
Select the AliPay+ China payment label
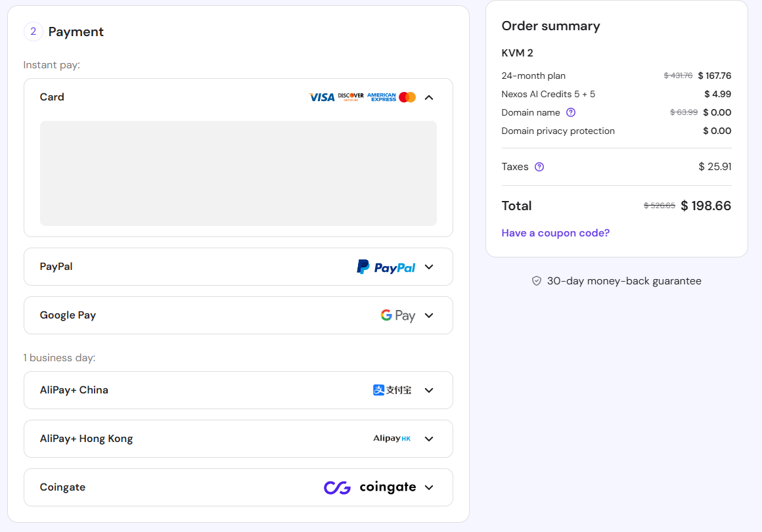tap(74, 390)
